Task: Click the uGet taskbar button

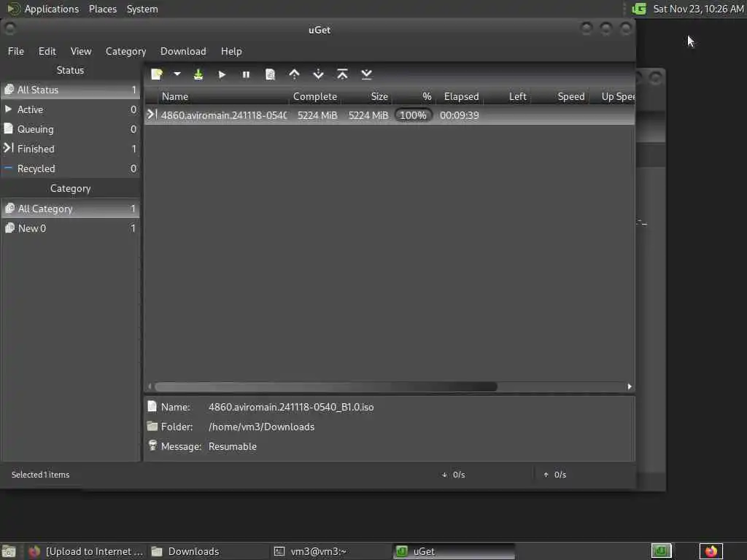Action: (454, 551)
